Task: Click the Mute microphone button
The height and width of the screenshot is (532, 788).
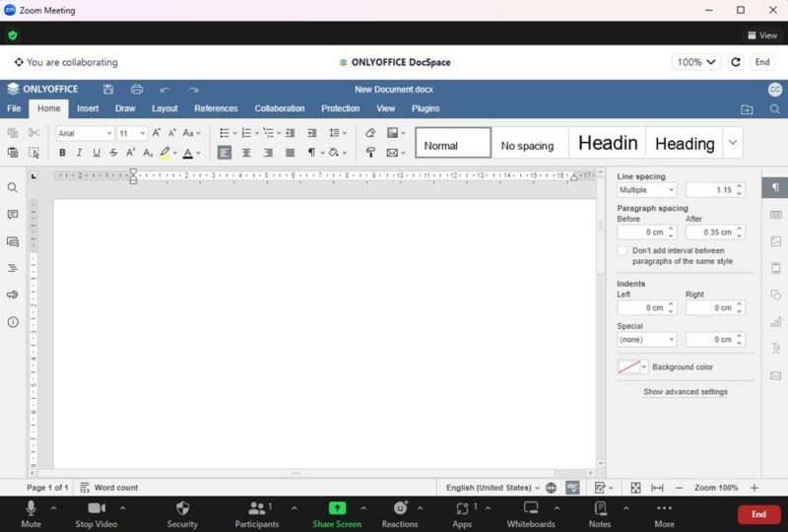Action: point(31,514)
